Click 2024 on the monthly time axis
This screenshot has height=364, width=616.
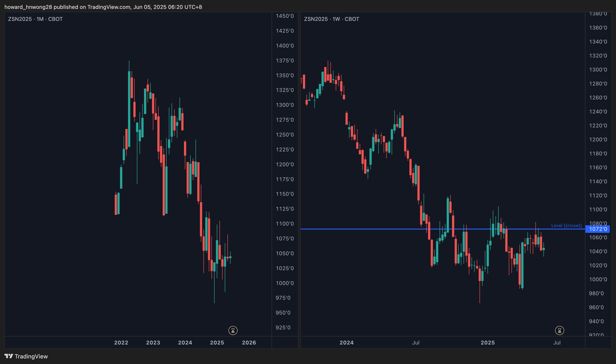(x=185, y=342)
